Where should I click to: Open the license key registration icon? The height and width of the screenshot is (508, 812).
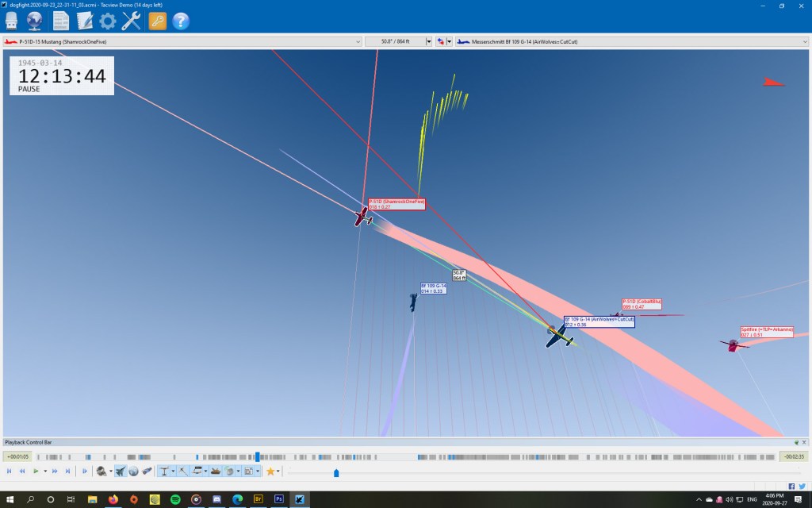tap(157, 21)
